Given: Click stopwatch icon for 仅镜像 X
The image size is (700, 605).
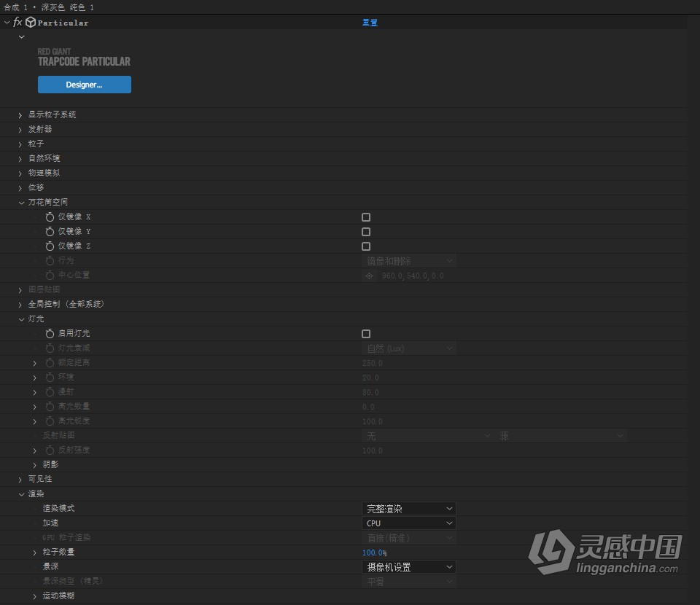Looking at the screenshot, I should pos(50,216).
